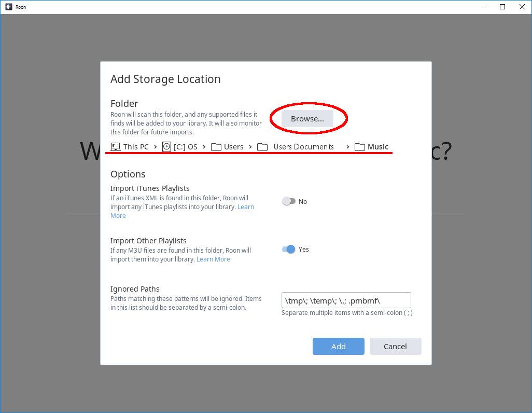This screenshot has height=413, width=532.
Task: Click the Roon app icon in title bar
Action: (9, 7)
